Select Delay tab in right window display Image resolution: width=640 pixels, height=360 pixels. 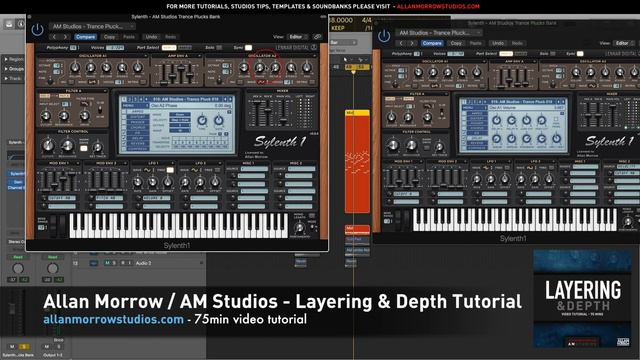click(x=477, y=138)
